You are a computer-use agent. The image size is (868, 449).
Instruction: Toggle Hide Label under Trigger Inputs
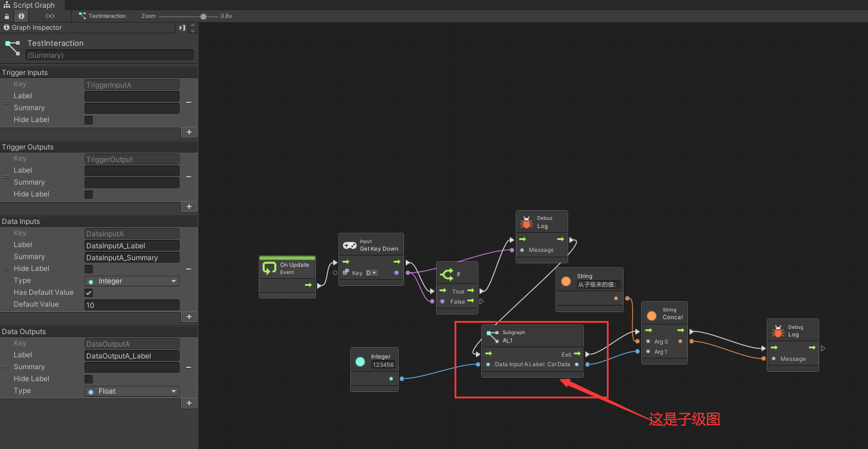pyautogui.click(x=89, y=120)
